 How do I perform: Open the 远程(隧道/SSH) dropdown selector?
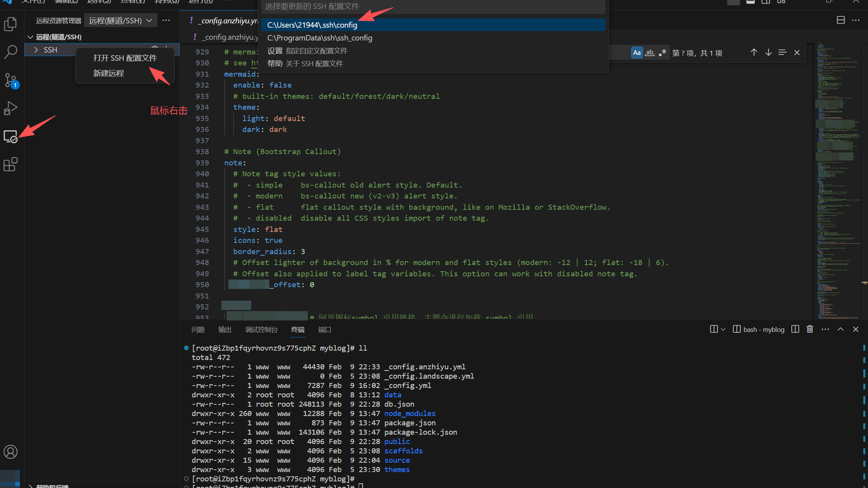pos(120,21)
